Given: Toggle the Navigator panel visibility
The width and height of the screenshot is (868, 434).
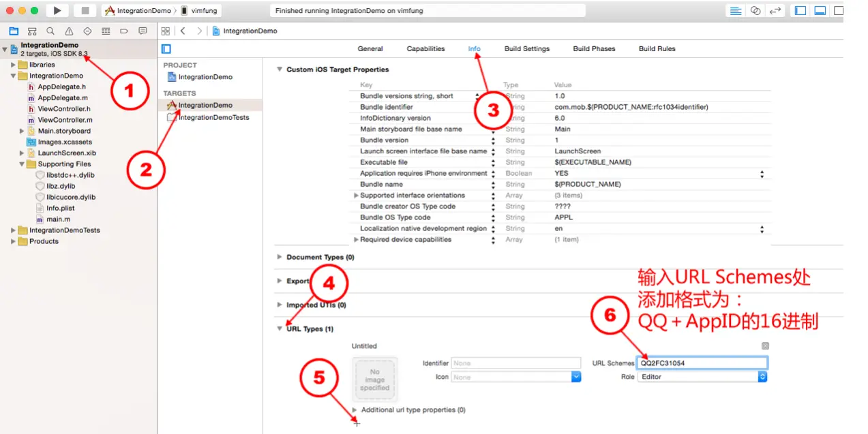Looking at the screenshot, I should click(x=801, y=11).
